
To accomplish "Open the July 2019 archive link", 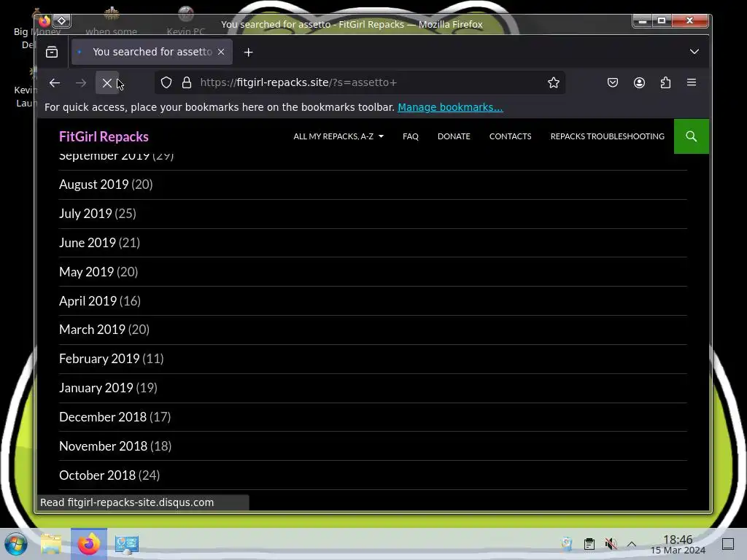I will (x=85, y=214).
